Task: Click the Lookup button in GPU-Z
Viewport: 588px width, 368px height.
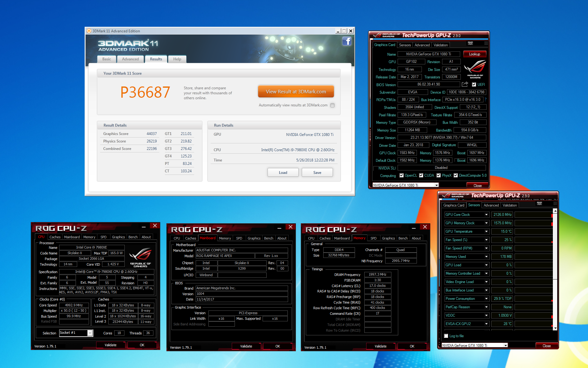Action: (x=475, y=54)
